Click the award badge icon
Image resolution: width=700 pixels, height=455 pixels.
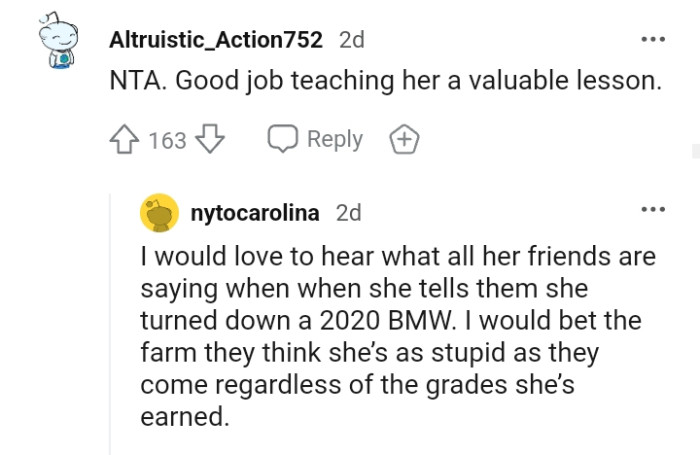pos(404,140)
